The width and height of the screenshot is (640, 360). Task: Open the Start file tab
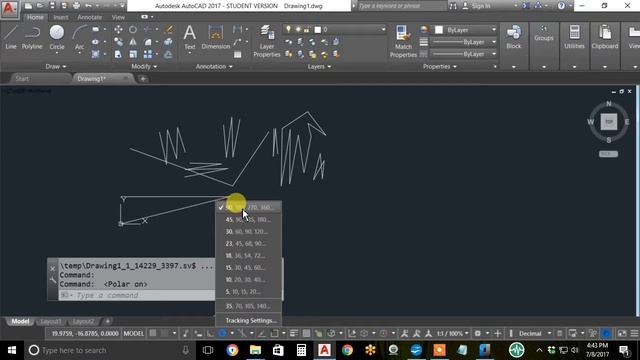click(22, 79)
